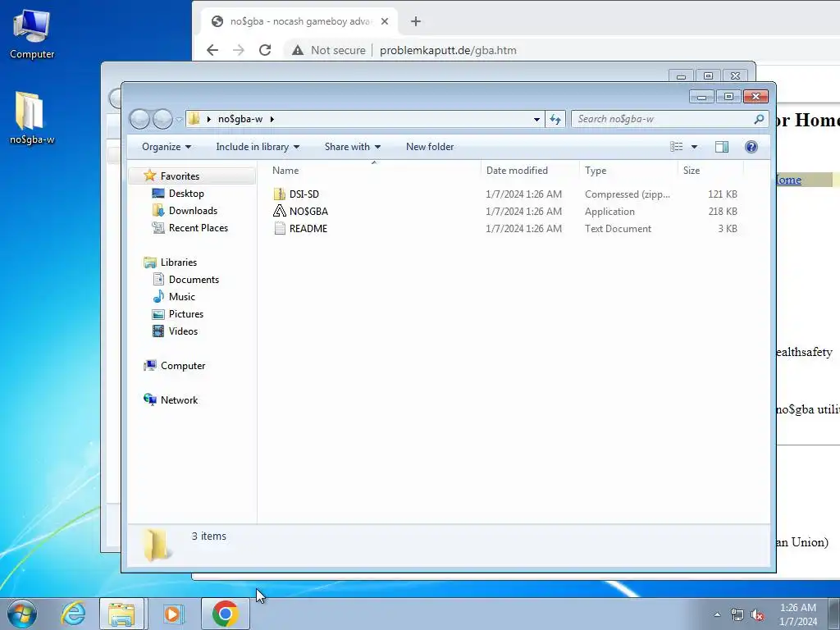Open the Share with dropdown
The width and height of the screenshot is (840, 630).
pos(353,147)
